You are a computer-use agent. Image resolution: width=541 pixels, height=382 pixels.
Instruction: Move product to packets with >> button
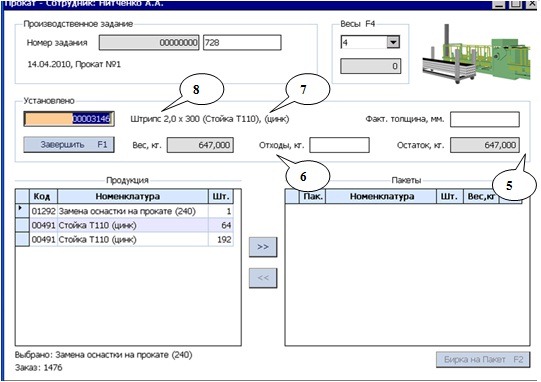click(x=263, y=247)
